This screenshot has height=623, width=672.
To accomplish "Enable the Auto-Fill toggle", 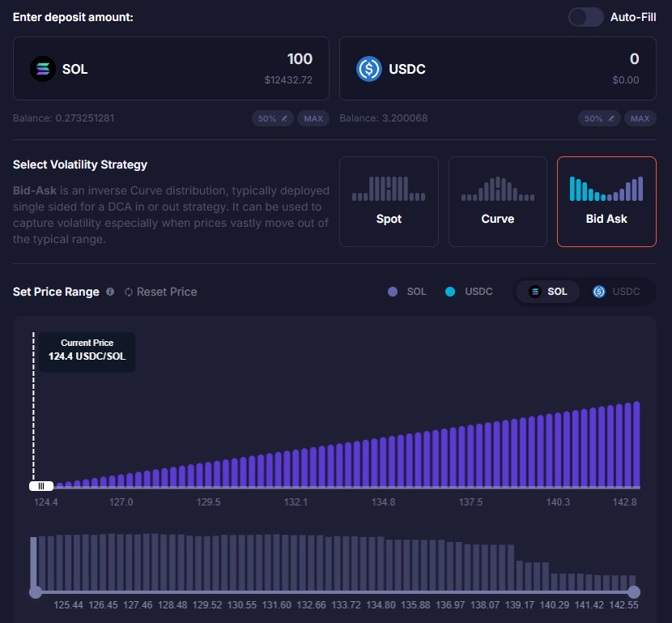I will (585, 17).
